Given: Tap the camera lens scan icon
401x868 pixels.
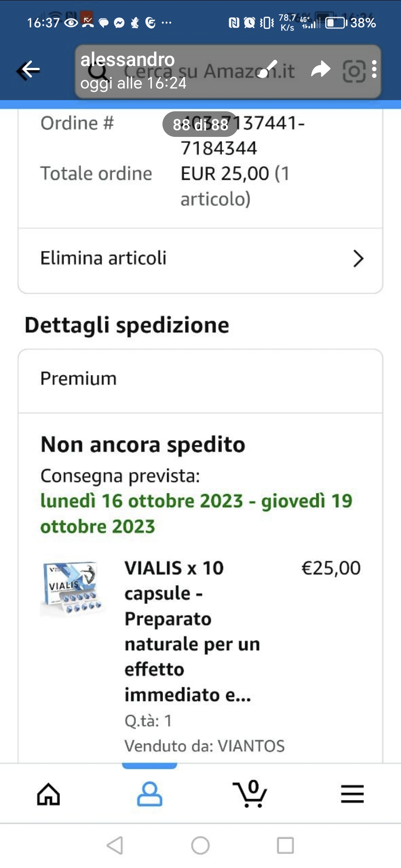Looking at the screenshot, I should pyautogui.click(x=353, y=71).
